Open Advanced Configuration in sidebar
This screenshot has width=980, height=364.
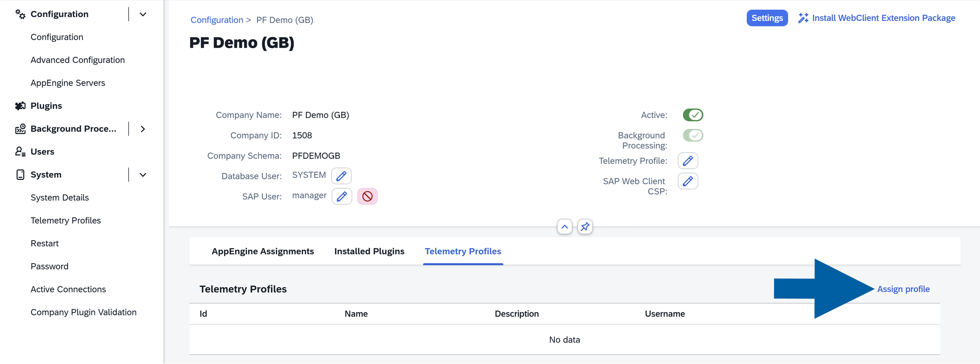78,60
